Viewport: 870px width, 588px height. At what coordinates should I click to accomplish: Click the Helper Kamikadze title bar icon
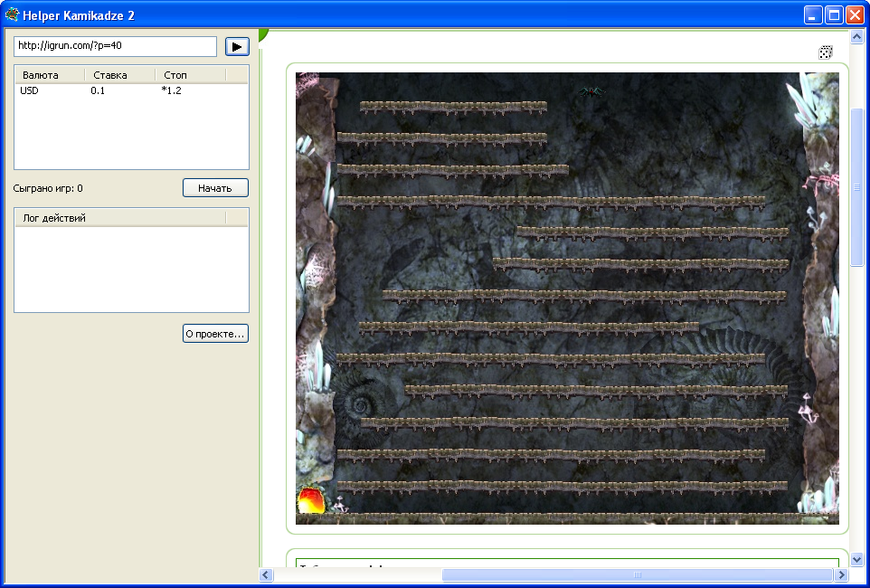click(12, 14)
